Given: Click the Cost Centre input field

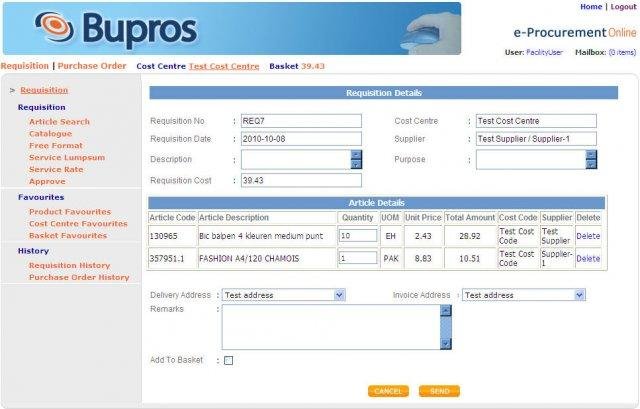Looking at the screenshot, I should (536, 121).
